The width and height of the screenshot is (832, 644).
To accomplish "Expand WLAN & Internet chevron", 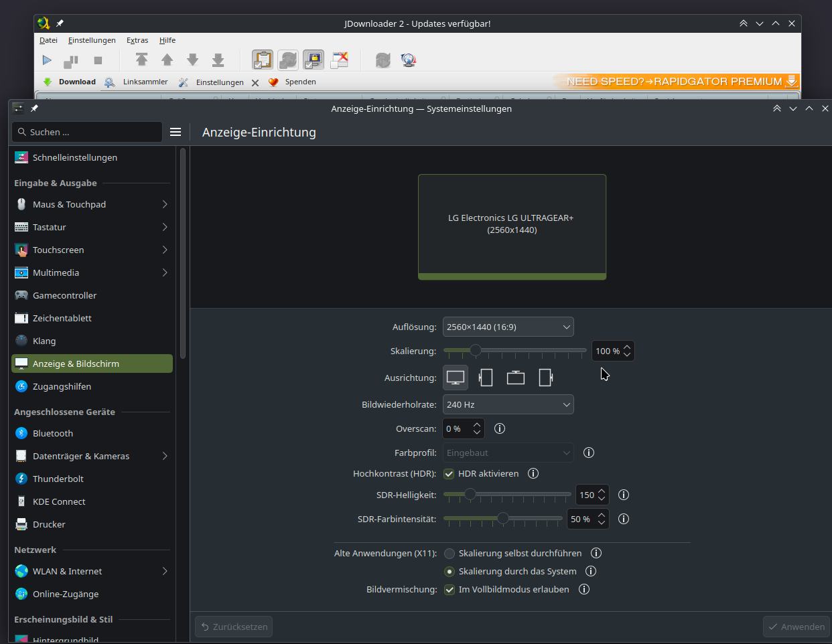I will pos(165,571).
